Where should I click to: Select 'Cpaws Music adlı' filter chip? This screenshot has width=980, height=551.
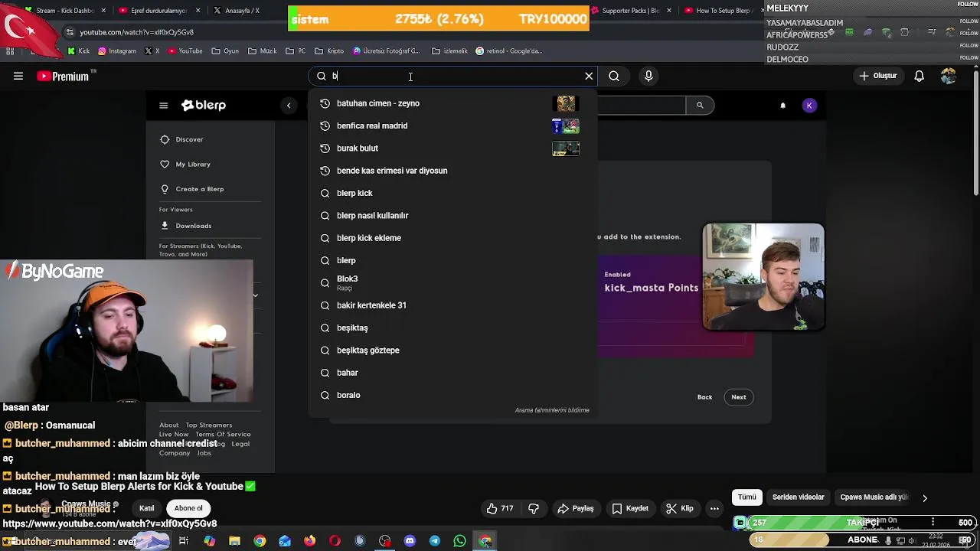click(874, 497)
